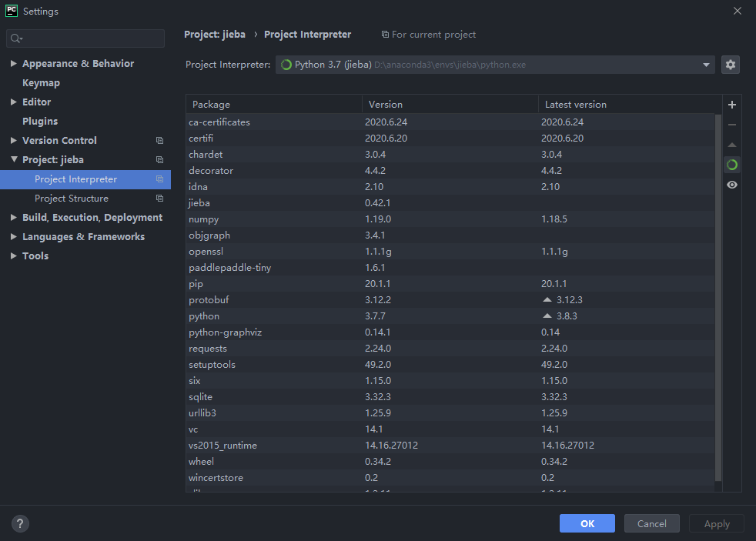Select the urllib3 package row
Viewport: 756px width, 541px height.
click(x=450, y=412)
